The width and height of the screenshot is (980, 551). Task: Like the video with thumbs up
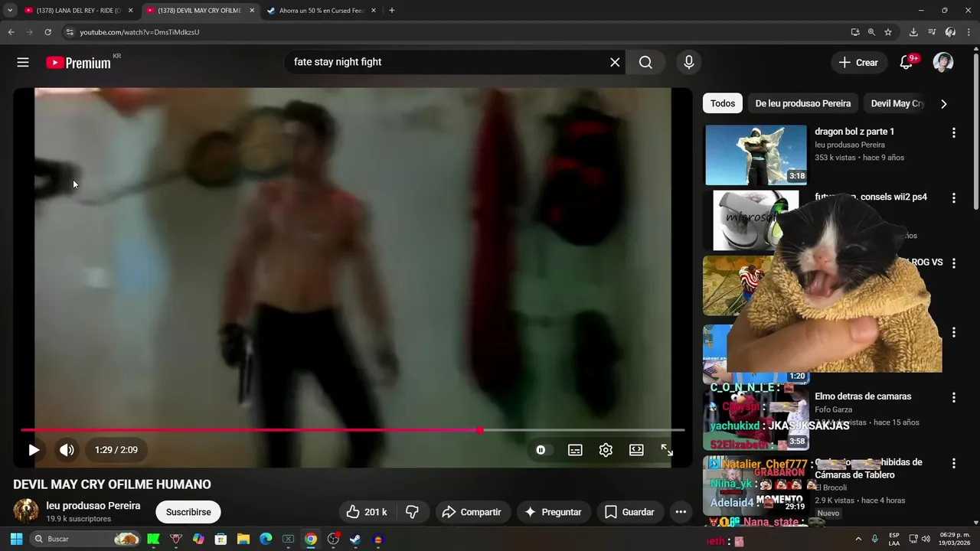tap(367, 512)
